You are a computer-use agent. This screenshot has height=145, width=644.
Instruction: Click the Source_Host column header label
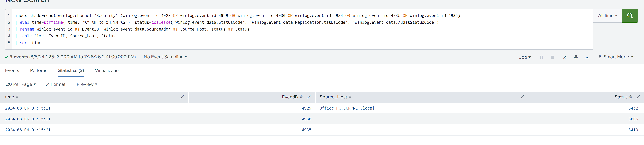point(333,97)
